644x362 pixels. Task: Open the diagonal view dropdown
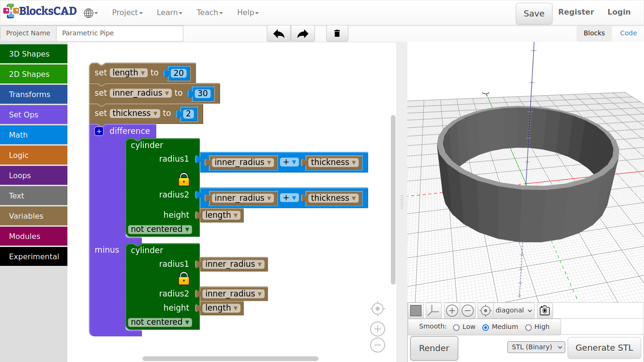(514, 311)
